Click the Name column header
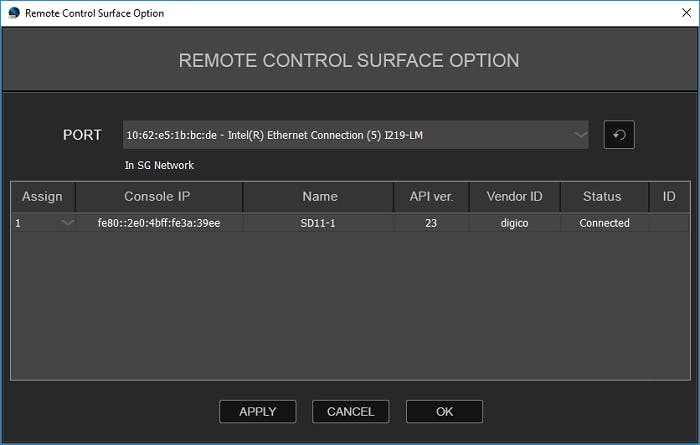Image resolution: width=700 pixels, height=445 pixels. tap(319, 197)
